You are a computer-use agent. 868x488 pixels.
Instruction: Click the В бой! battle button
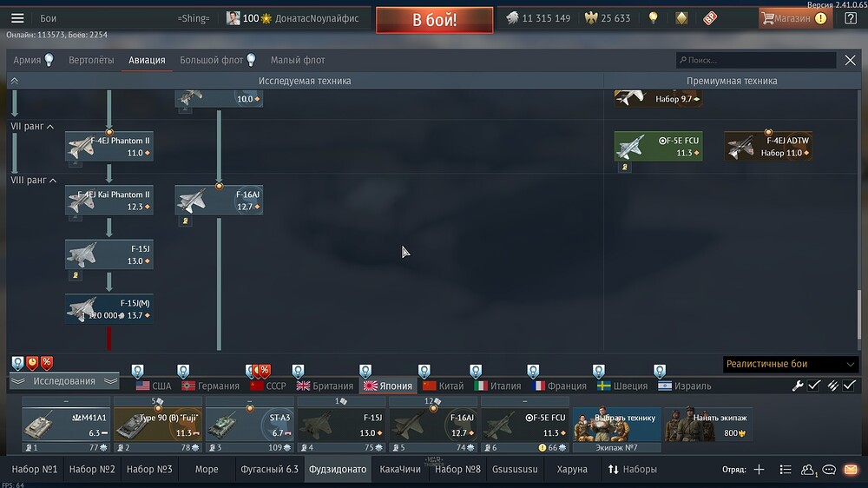tap(435, 20)
